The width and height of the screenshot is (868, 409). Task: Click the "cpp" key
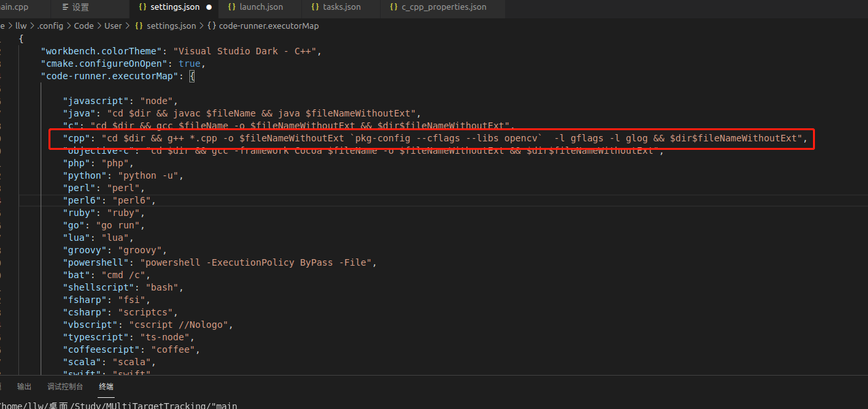(x=76, y=138)
